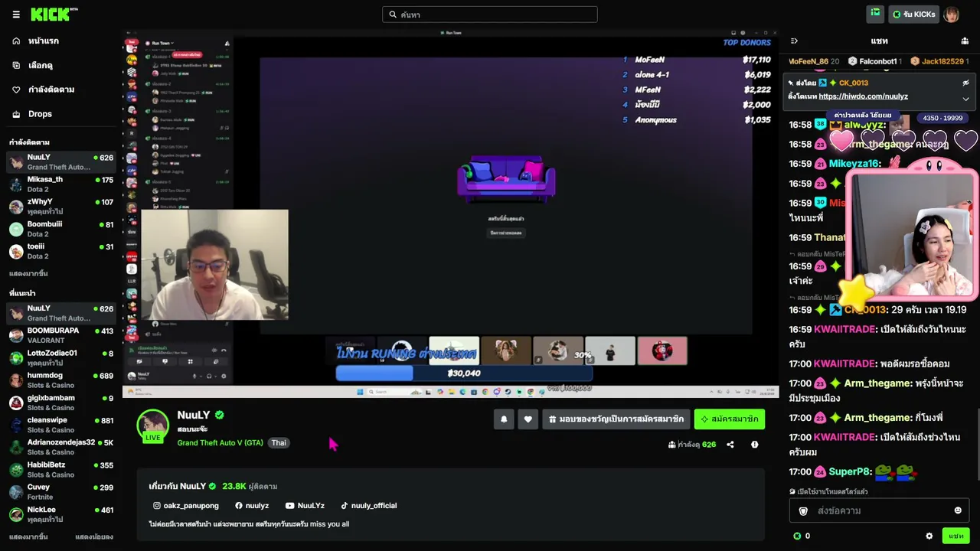Open Adrianozendejas32 recommended channel
The image size is (980, 551).
coord(61,446)
